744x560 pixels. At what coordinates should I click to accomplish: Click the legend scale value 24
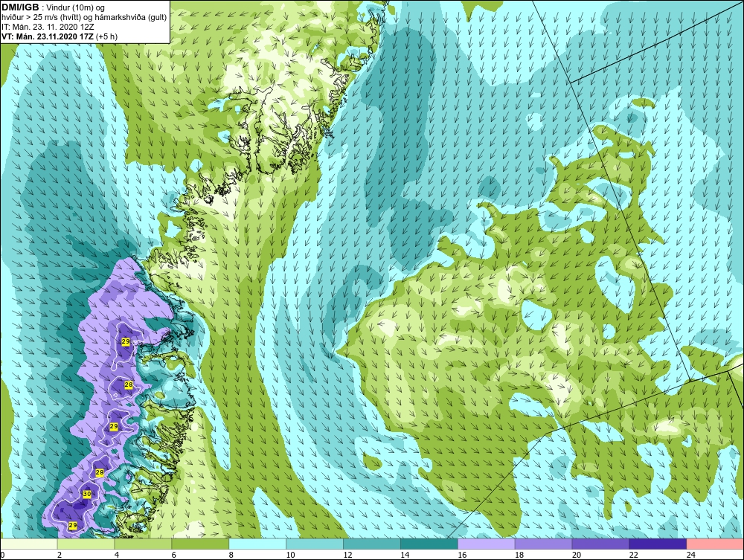690,555
